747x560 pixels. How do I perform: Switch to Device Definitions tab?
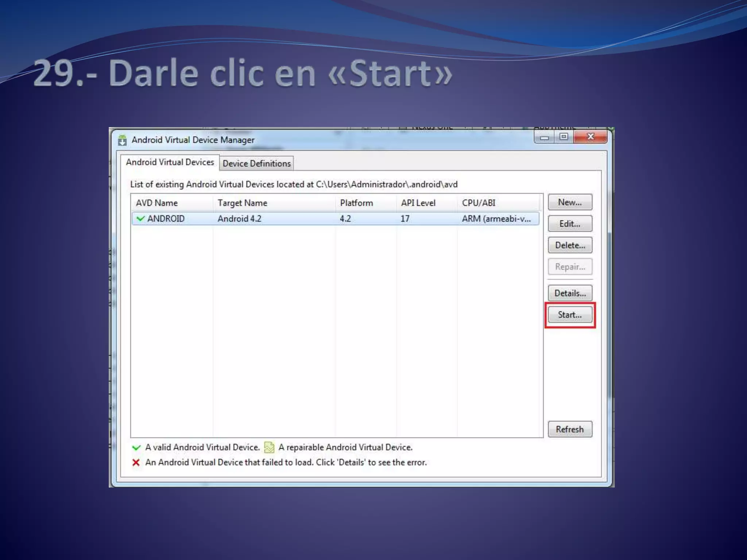[256, 163]
